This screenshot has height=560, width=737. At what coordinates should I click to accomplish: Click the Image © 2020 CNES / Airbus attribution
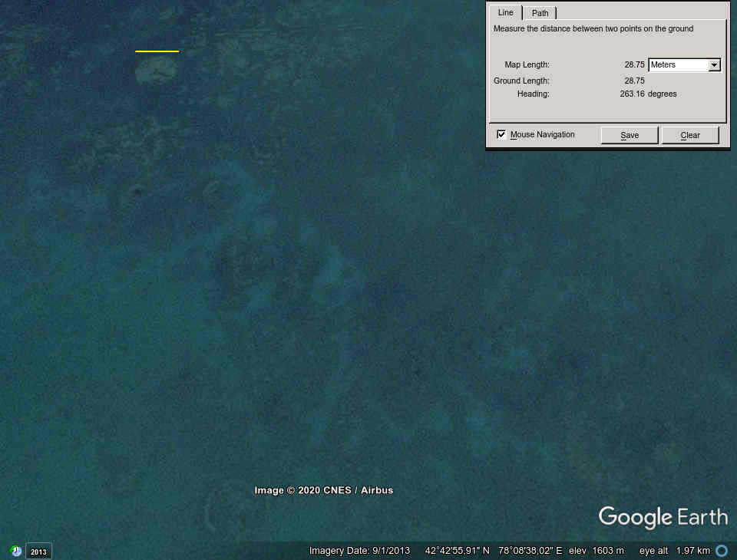[x=323, y=490]
